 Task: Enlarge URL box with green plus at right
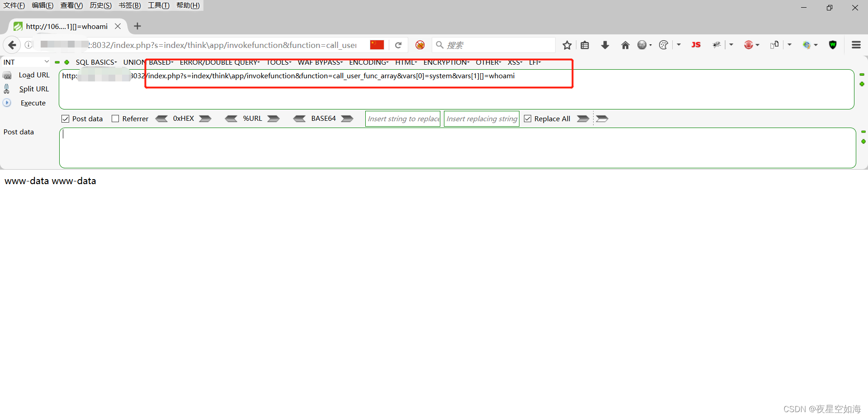point(862,84)
